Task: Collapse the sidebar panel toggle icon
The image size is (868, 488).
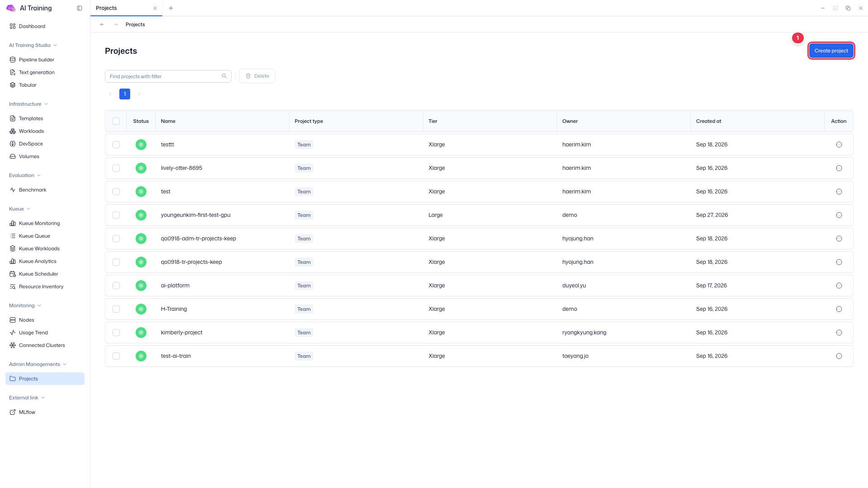Action: (x=80, y=8)
